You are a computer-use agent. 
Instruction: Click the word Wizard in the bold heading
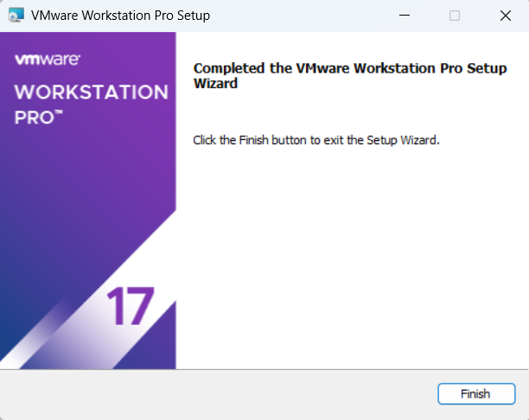[216, 84]
